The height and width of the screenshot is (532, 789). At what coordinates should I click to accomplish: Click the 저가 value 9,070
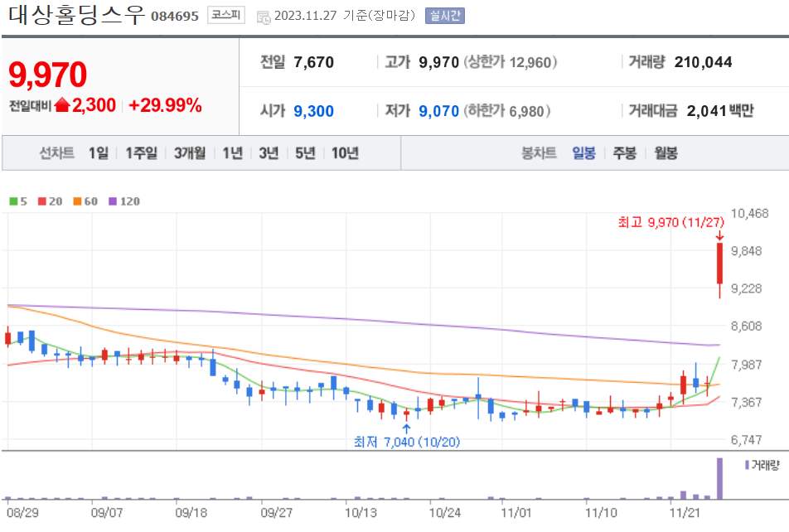[438, 111]
